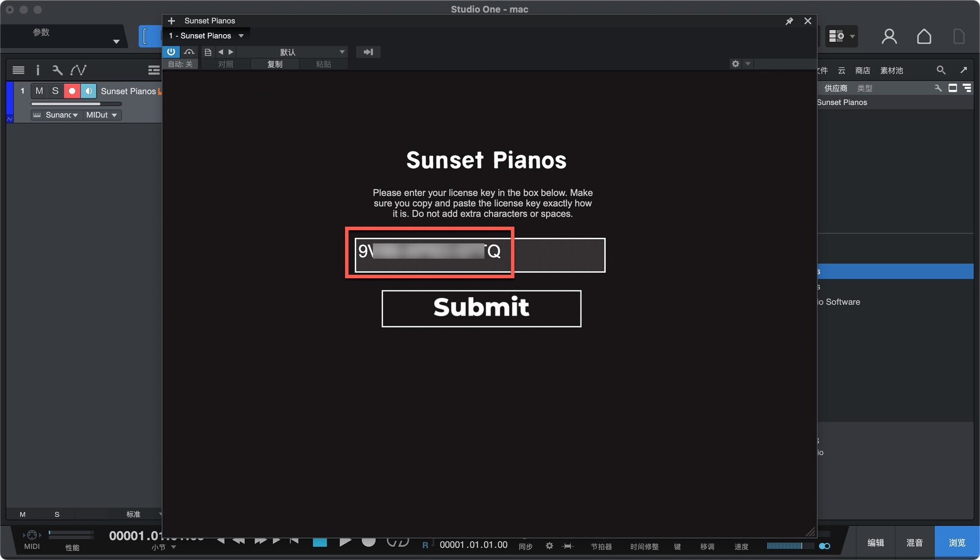Image resolution: width=980 pixels, height=560 pixels.
Task: Expand the arrow beside the plugin gear icon
Action: (748, 64)
